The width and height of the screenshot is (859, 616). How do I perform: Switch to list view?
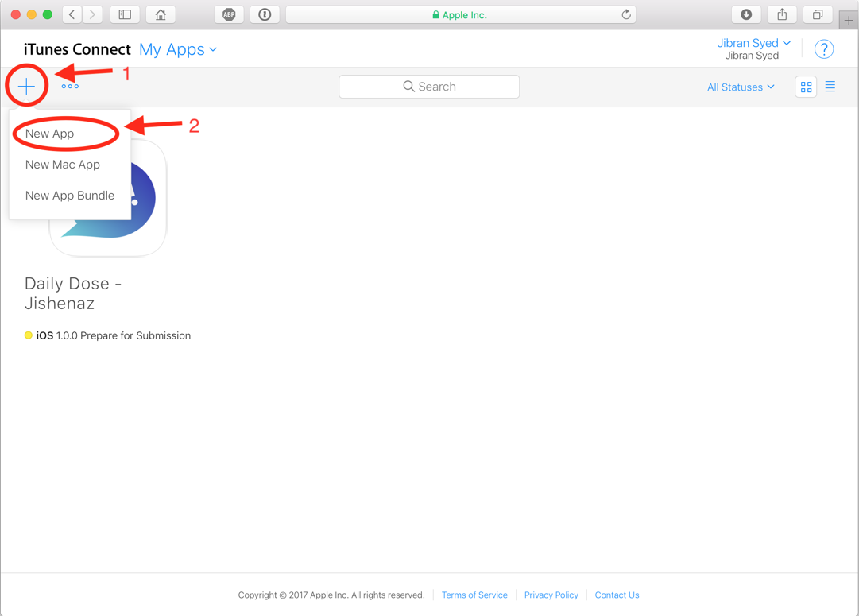click(x=830, y=87)
